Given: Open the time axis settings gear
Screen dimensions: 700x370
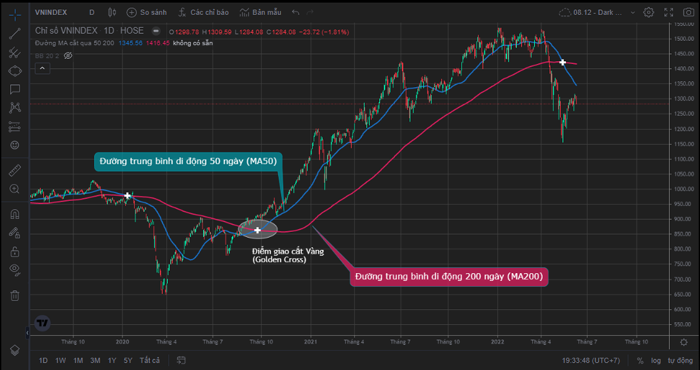Looking at the screenshot, I should [x=683, y=342].
